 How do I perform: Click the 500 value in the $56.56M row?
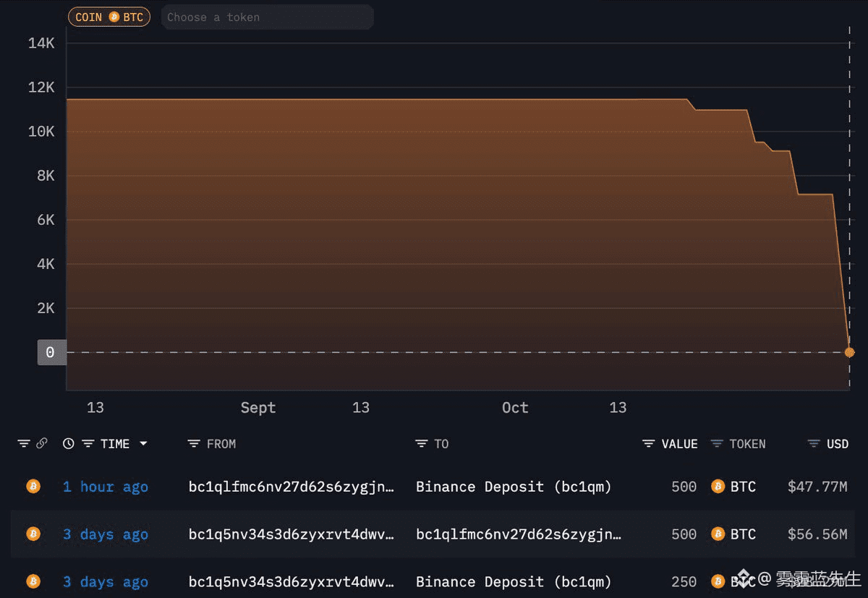point(684,534)
